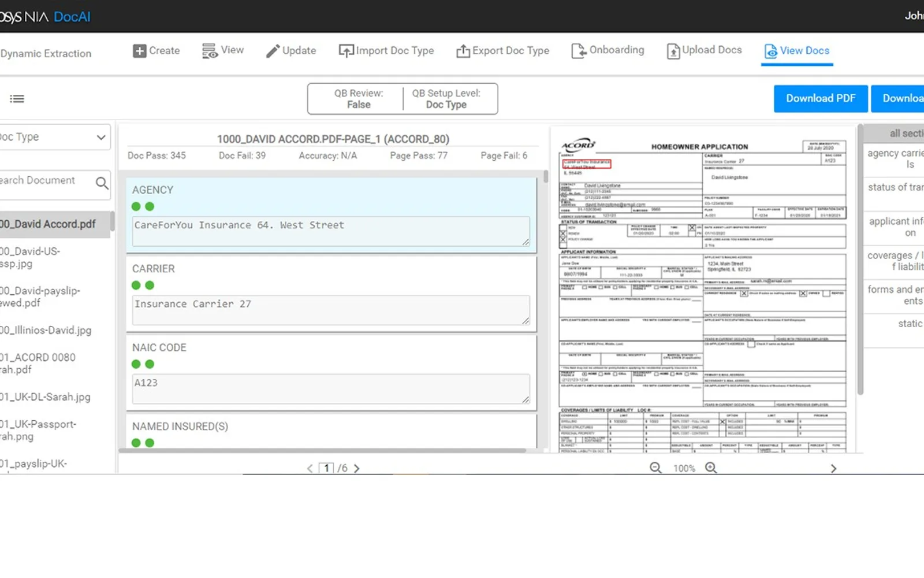924x578 pixels.
Task: Click the View Docs eye-document icon
Action: click(771, 51)
